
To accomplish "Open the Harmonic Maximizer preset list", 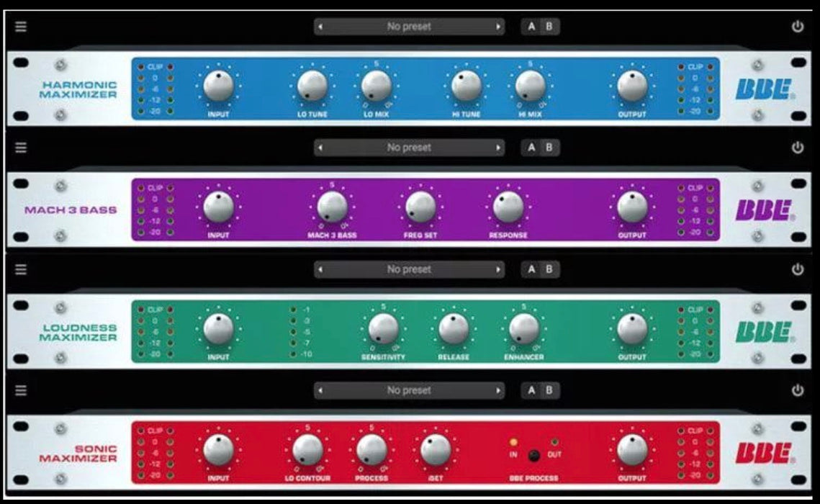I will pos(409,27).
